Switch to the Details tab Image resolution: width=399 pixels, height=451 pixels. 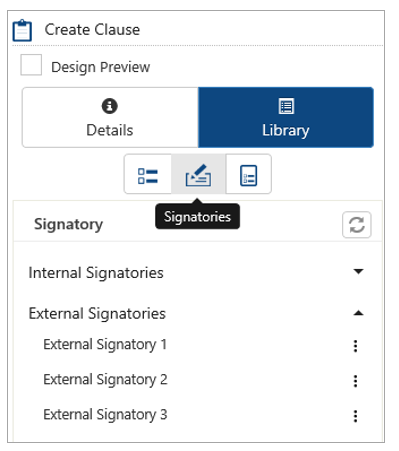click(x=110, y=117)
